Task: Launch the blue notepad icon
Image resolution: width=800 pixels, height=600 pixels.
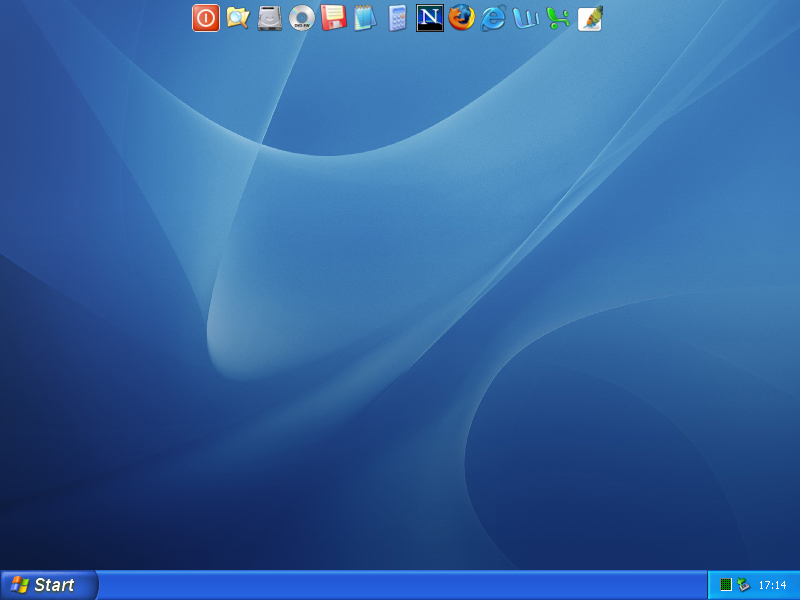Action: click(x=365, y=18)
